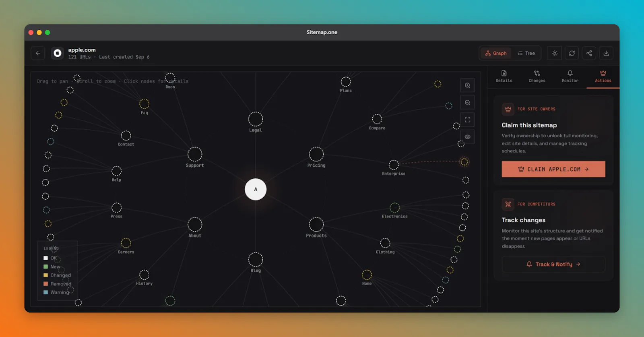
Task: Select the Electronics node
Action: click(x=395, y=207)
